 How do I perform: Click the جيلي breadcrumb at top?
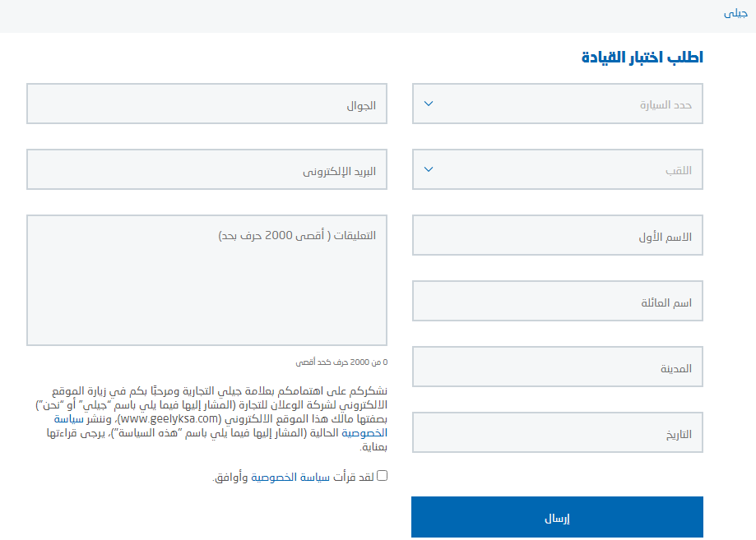735,14
